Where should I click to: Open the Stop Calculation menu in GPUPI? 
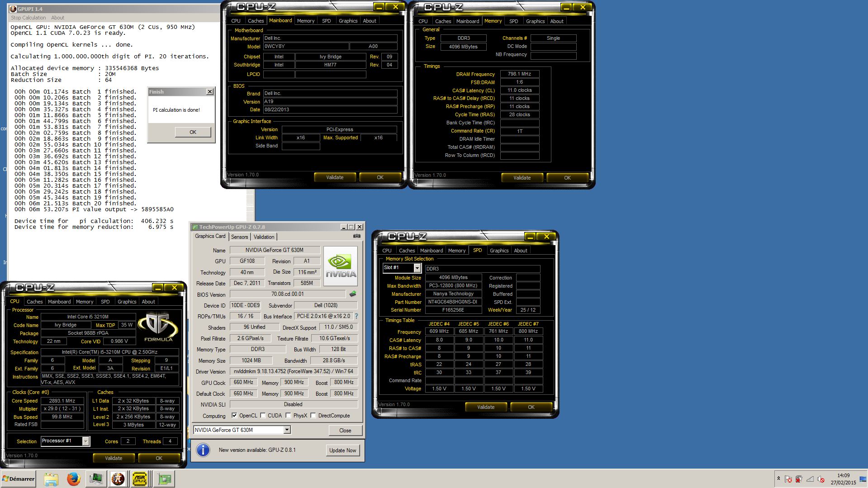(28, 18)
